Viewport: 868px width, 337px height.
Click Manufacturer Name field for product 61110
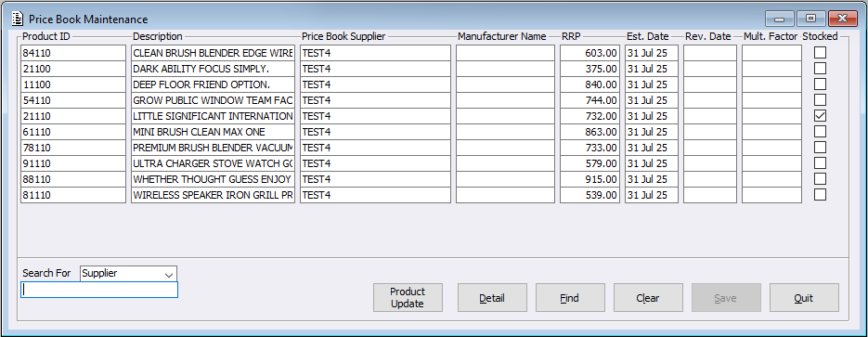[x=505, y=132]
